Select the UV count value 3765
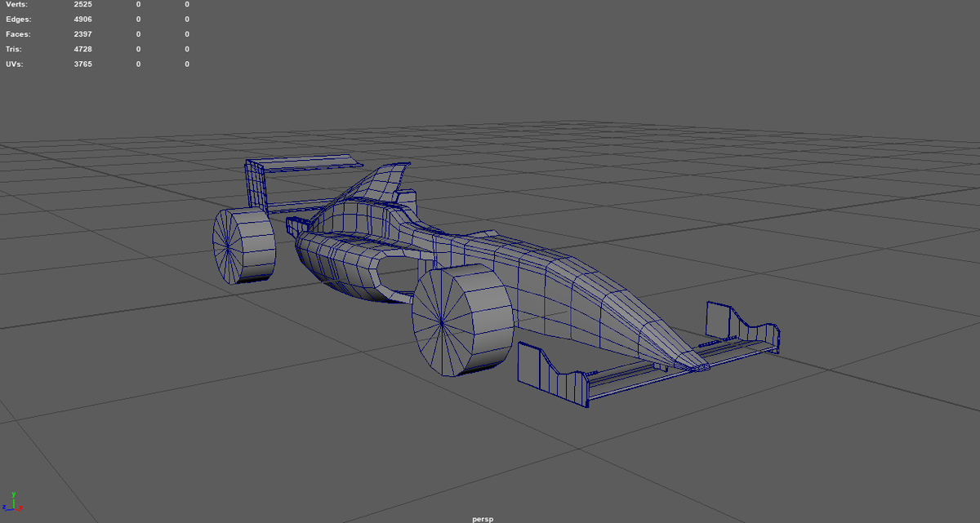Image resolution: width=980 pixels, height=523 pixels. point(82,64)
